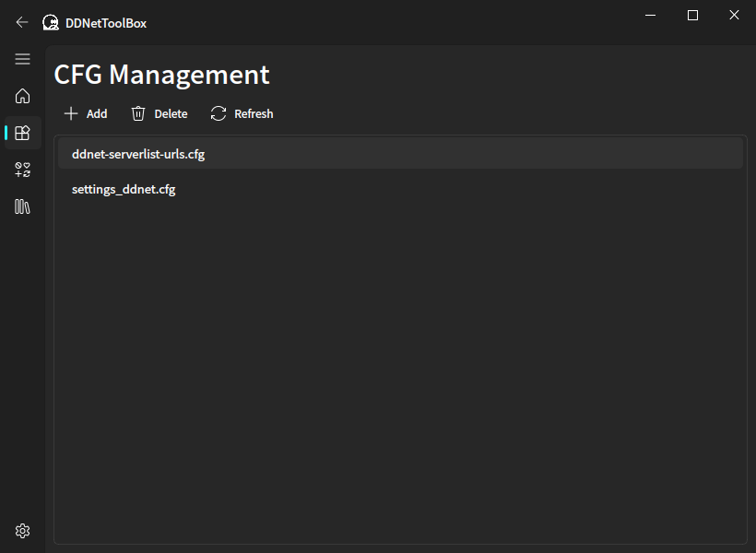Add a new CFG file

(86, 113)
